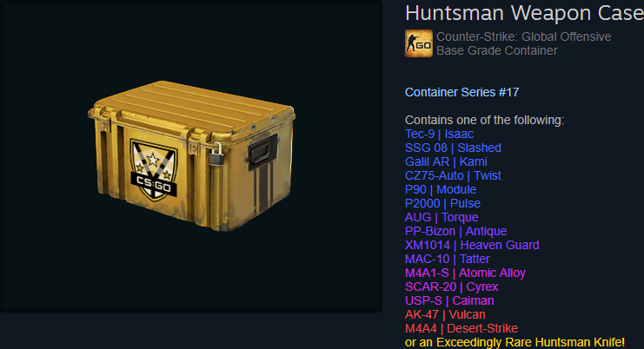The height and width of the screenshot is (349, 644).
Task: Select AK-47 | Vulcan entry
Action: pyautogui.click(x=445, y=314)
